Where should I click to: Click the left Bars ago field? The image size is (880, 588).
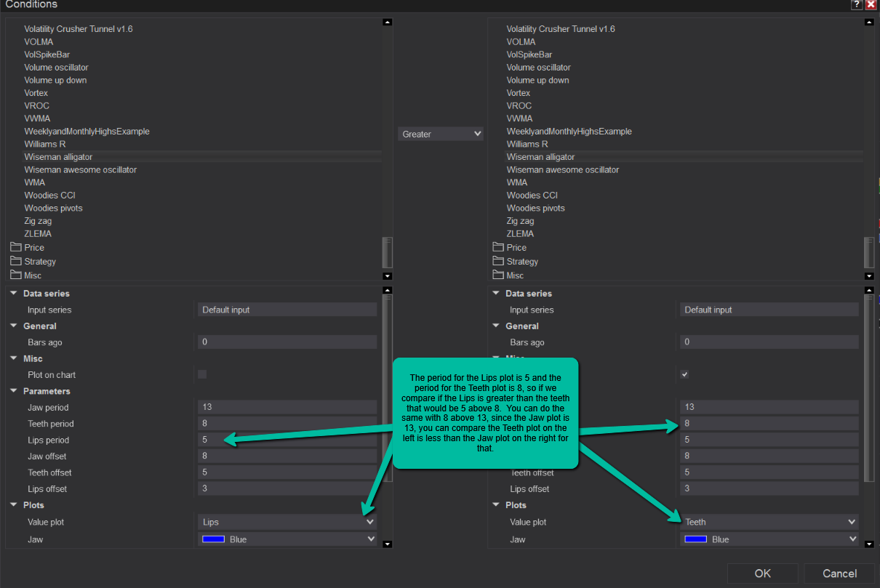pos(287,342)
